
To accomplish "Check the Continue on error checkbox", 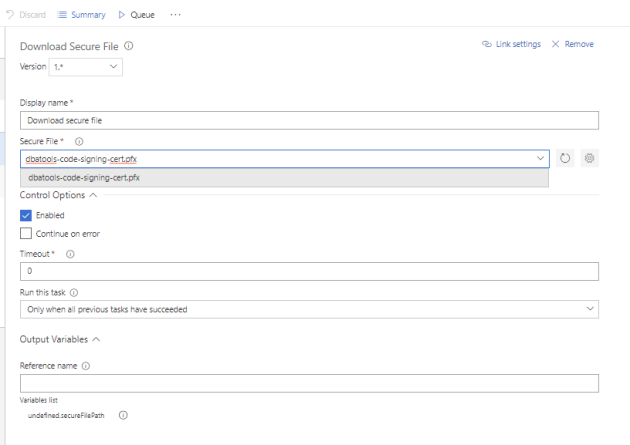I will [26, 234].
